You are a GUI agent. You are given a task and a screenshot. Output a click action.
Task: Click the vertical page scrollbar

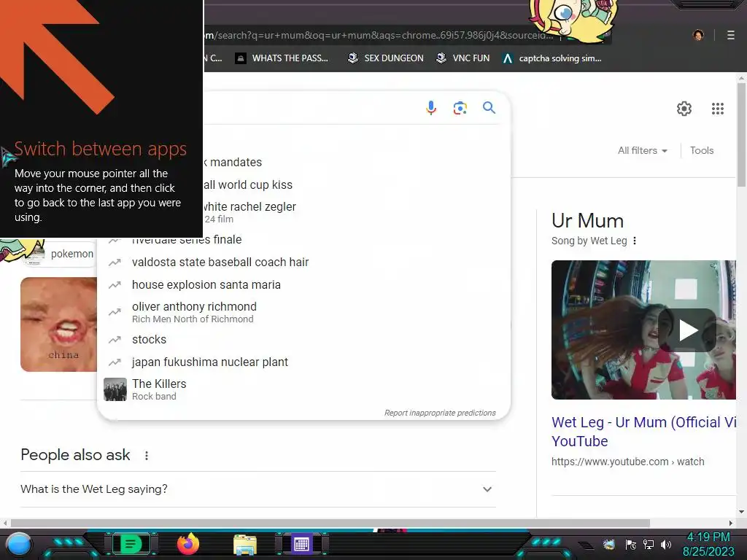point(741,135)
